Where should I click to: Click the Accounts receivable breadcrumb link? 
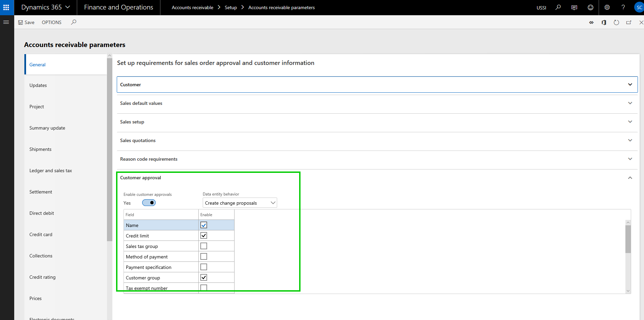click(x=192, y=7)
